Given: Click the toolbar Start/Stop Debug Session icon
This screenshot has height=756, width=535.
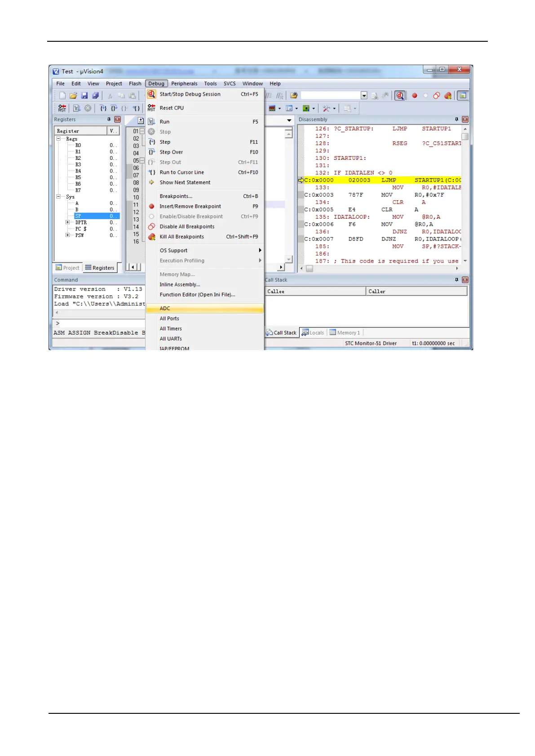Looking at the screenshot, I should (x=400, y=96).
